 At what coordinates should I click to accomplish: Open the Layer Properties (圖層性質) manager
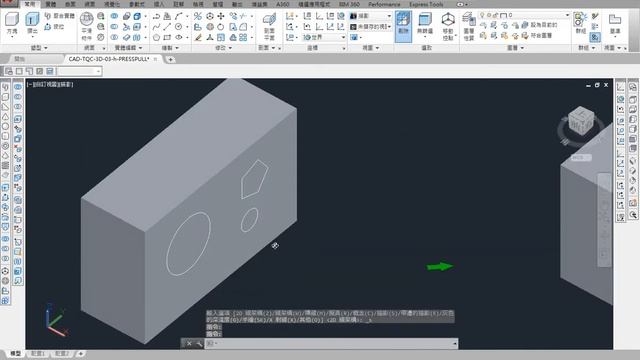(469, 26)
